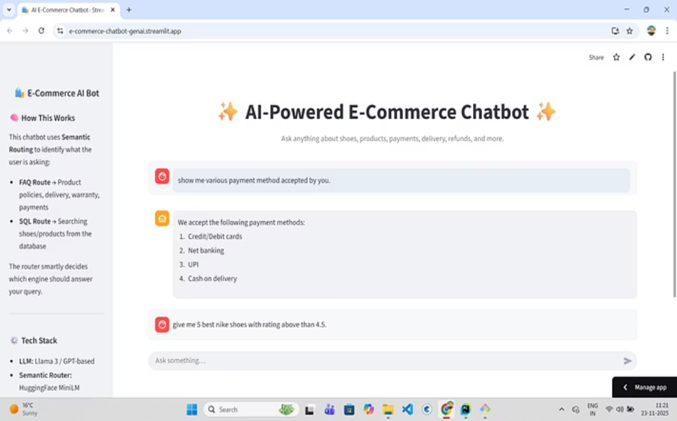Click the user avatar beside Nike shoes question
677x421 pixels.
(162, 324)
